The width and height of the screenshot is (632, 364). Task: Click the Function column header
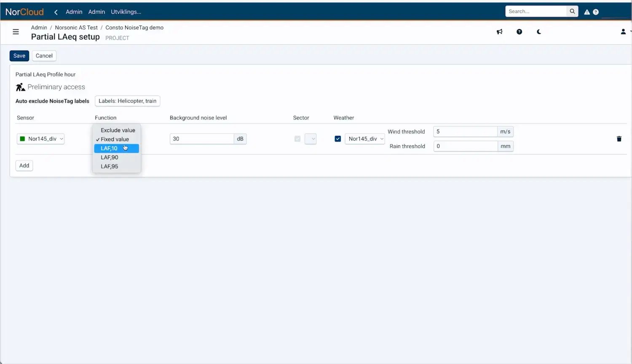pos(106,118)
